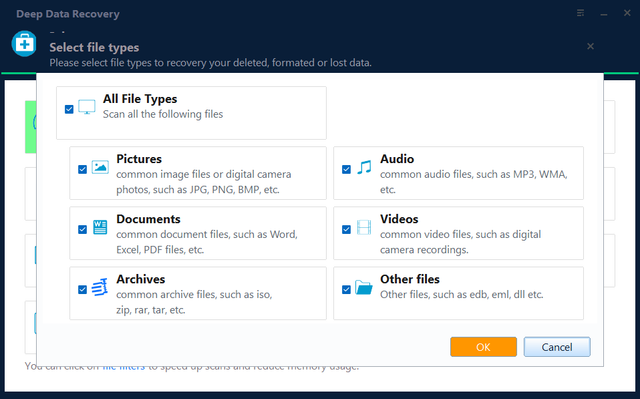
Task: Click the 'Deep Data Recovery' window title
Action: point(68,14)
